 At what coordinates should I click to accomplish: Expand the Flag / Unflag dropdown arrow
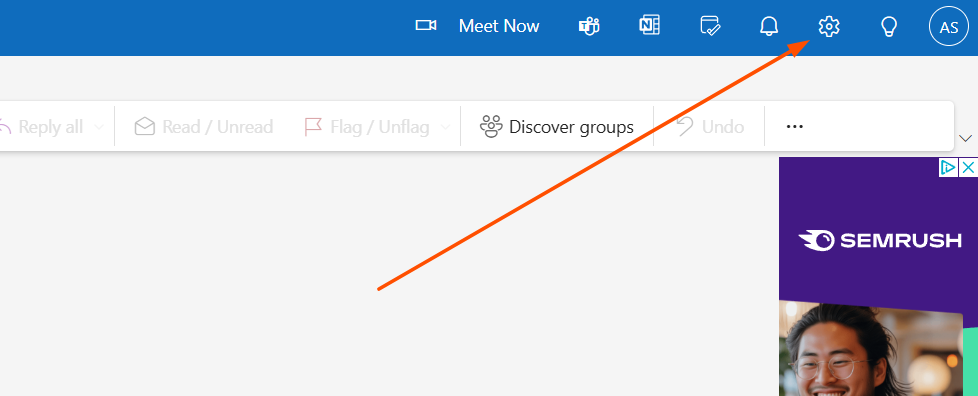coord(445,127)
